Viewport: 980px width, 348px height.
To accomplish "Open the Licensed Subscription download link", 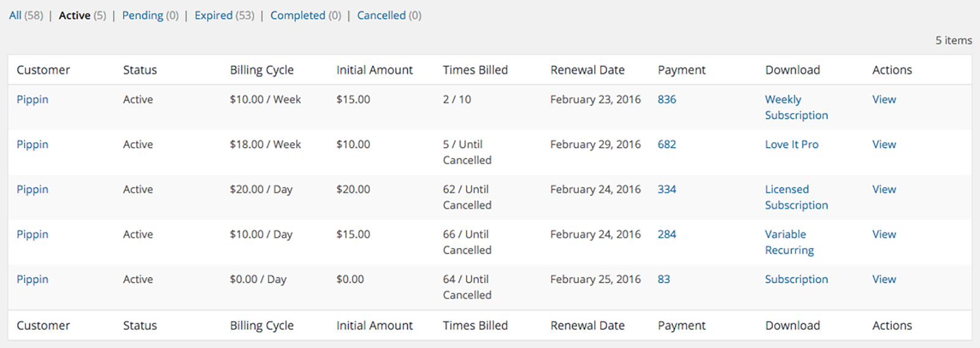I will [x=796, y=197].
